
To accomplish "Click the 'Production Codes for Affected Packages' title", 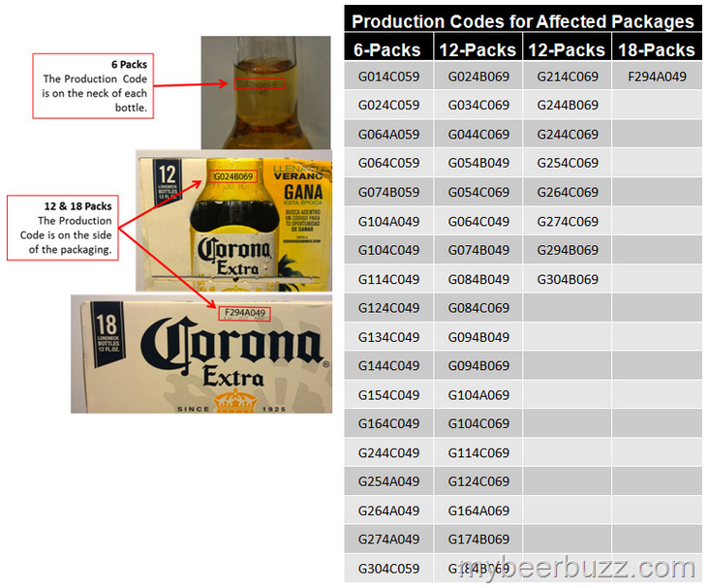I will pos(523,21).
